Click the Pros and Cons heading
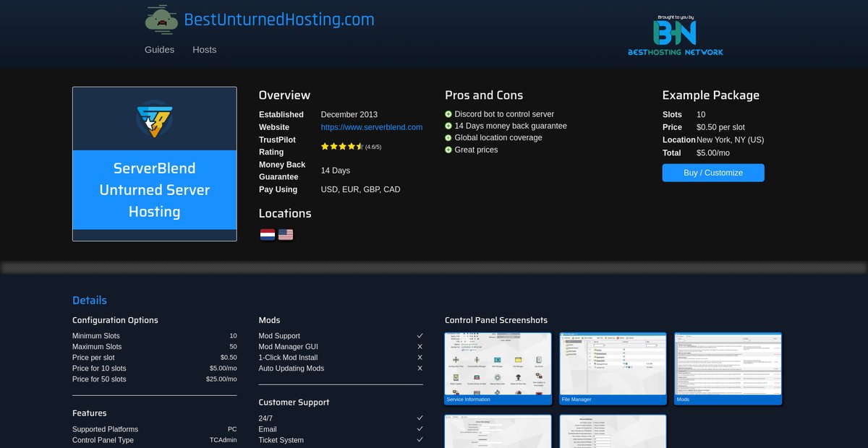 [484, 95]
